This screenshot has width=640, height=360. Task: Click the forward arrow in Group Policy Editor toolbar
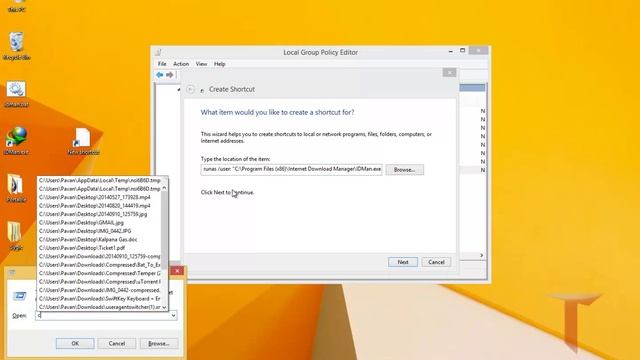169,75
